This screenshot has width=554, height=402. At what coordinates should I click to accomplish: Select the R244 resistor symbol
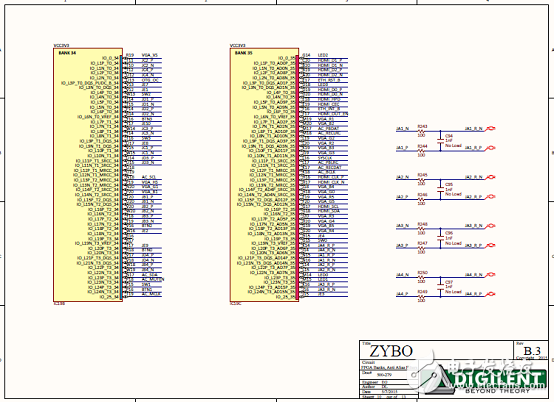pyautogui.click(x=421, y=151)
